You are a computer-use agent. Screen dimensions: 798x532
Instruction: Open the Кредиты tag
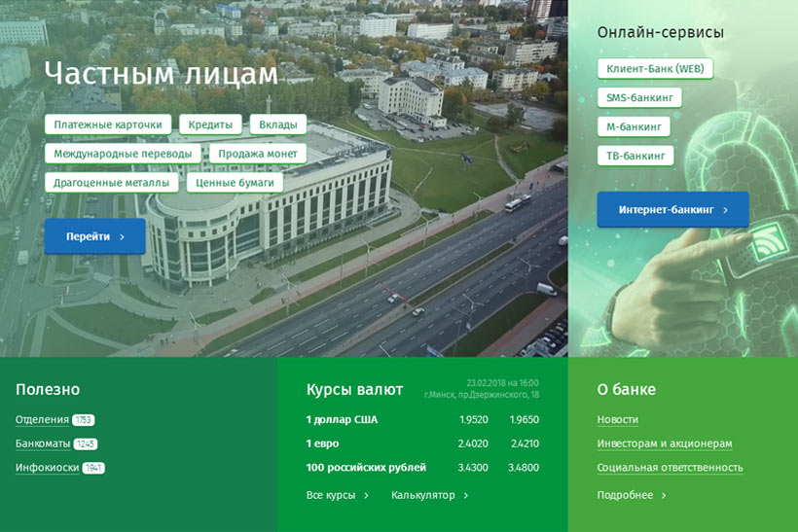[x=210, y=124]
